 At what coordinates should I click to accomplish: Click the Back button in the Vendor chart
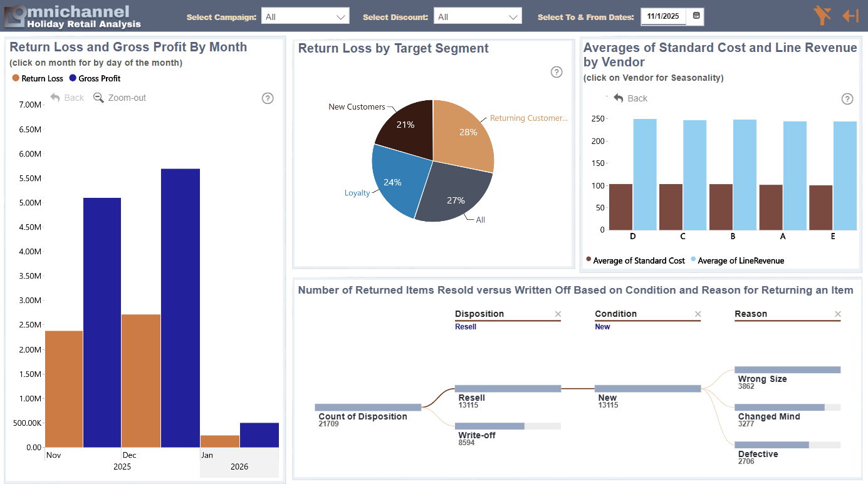(630, 98)
